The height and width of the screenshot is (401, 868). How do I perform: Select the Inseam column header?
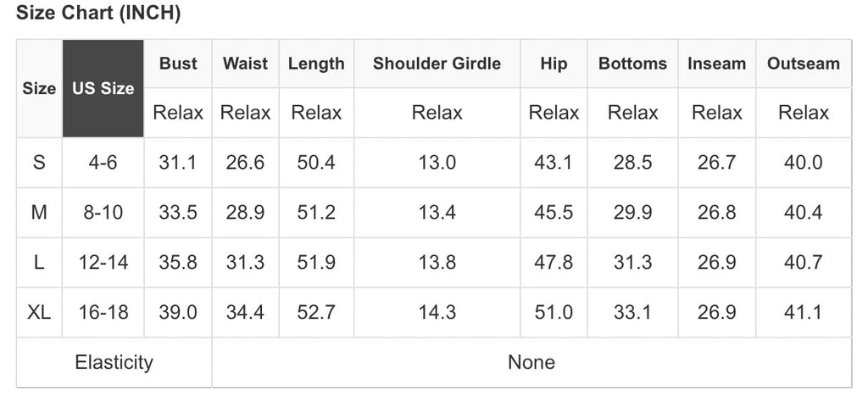716,64
